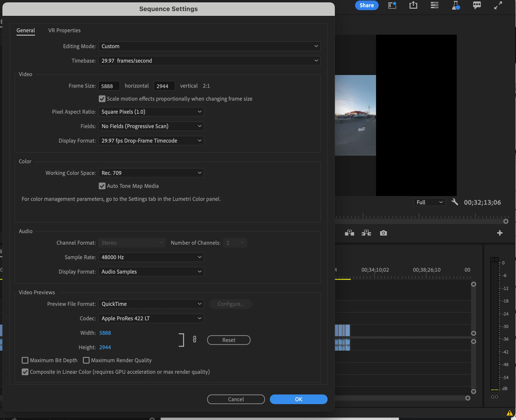516x420 pixels.
Task: Click the Extract button icon
Action: 366,233
